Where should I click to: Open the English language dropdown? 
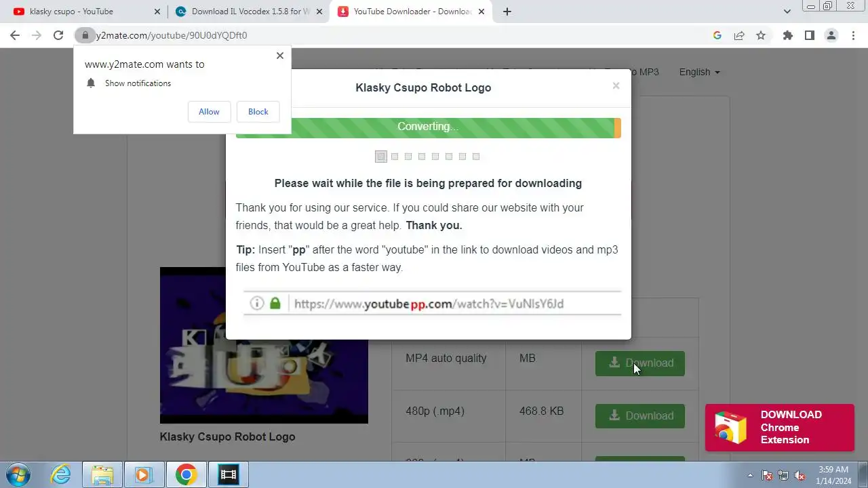pos(699,72)
